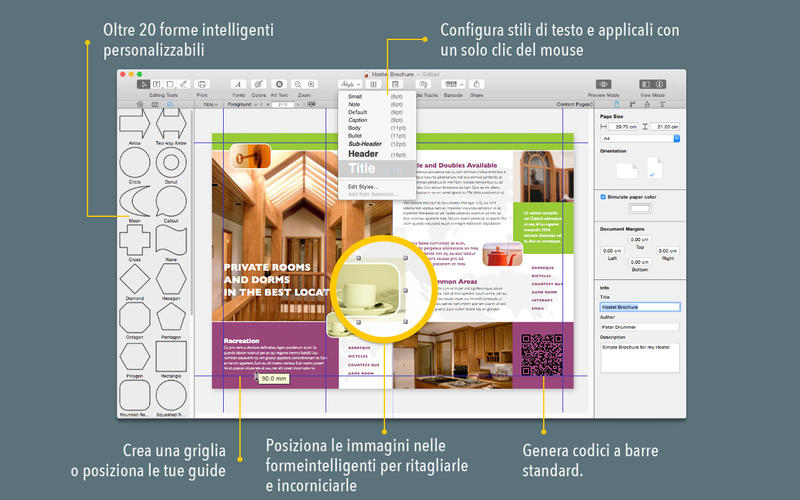Insert the Pentagon shape

point(171,318)
